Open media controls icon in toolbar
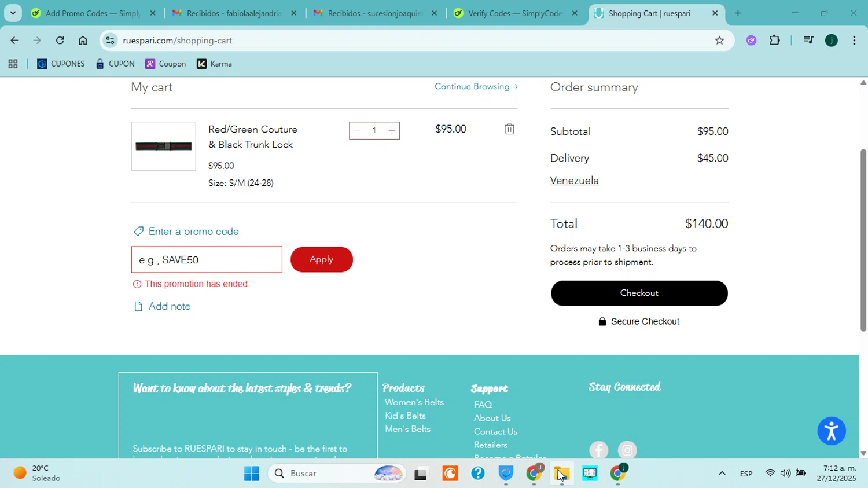This screenshot has width=868, height=488. (808, 41)
